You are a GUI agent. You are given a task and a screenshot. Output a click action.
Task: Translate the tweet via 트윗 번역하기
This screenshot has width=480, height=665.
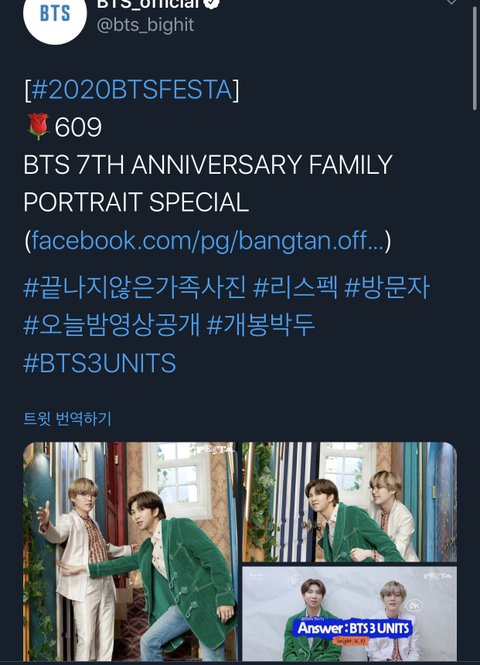click(67, 419)
